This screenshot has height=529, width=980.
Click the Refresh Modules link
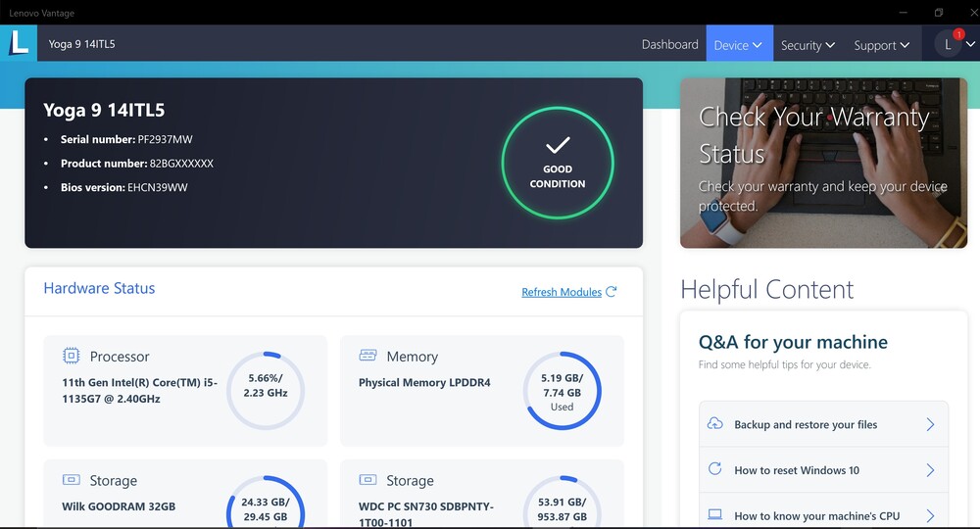[x=561, y=292]
